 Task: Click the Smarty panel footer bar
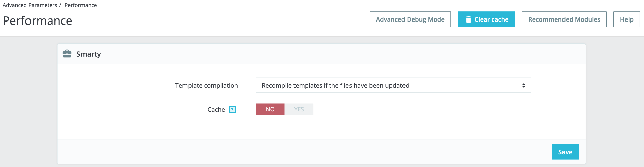point(321,152)
